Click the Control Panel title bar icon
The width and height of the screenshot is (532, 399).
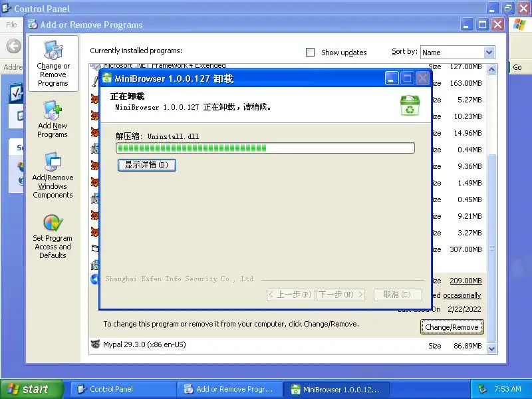(x=7, y=8)
